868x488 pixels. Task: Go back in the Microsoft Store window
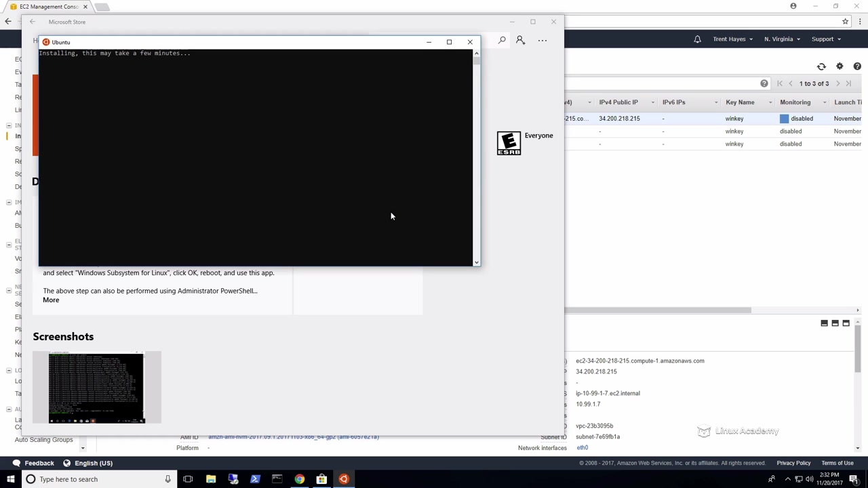click(33, 22)
